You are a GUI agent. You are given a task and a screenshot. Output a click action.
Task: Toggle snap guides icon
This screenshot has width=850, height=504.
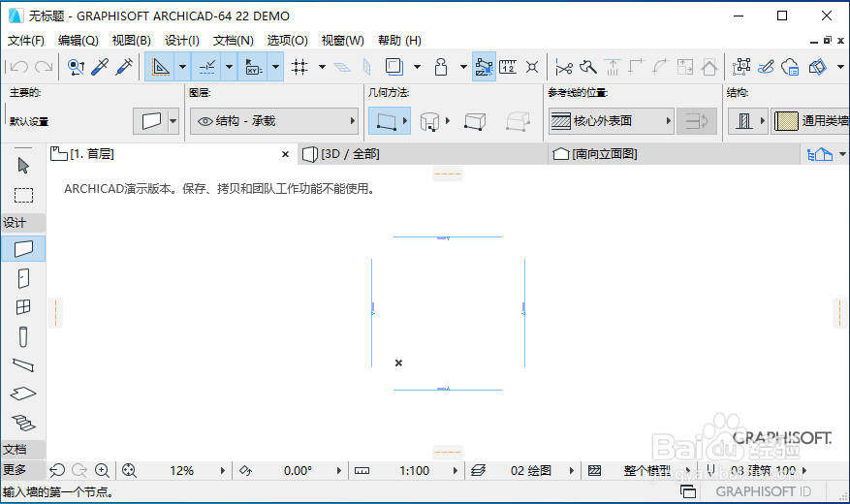click(x=206, y=67)
